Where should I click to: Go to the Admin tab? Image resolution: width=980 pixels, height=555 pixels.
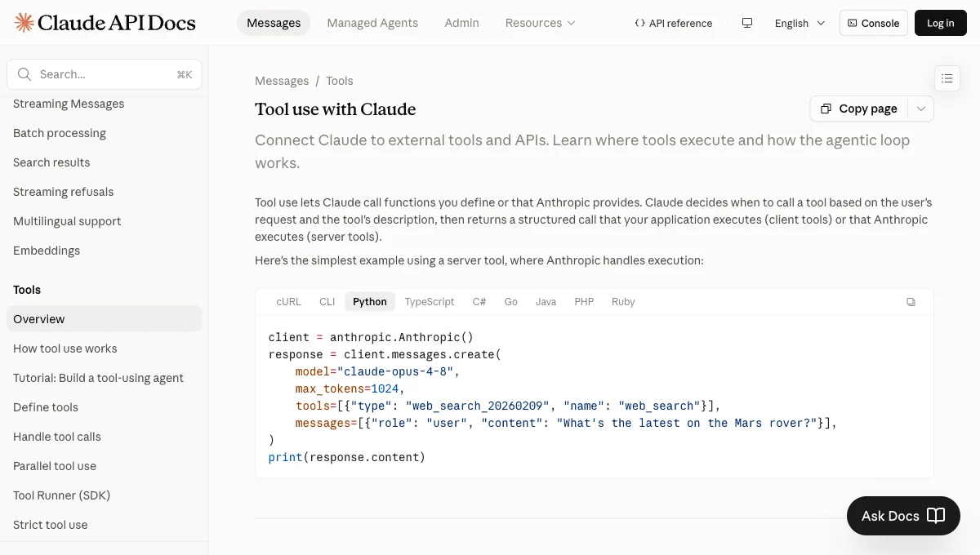pyautogui.click(x=461, y=23)
